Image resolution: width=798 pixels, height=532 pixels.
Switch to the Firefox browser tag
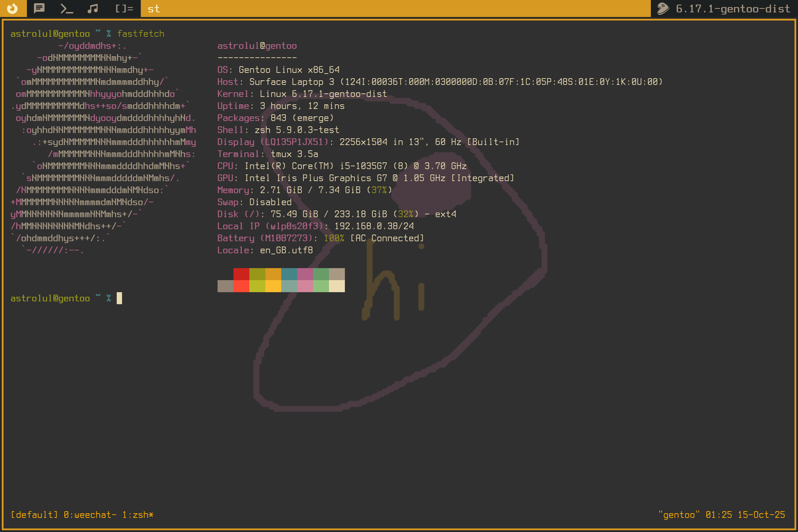point(13,8)
